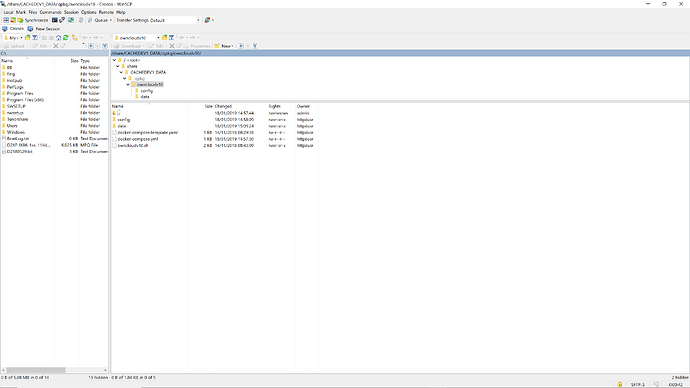Open the Mark menu
This screenshot has height=388, width=690.
[x=21, y=12]
